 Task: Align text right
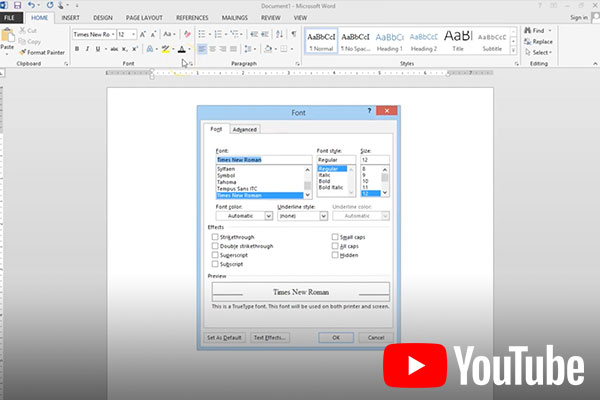223,49
